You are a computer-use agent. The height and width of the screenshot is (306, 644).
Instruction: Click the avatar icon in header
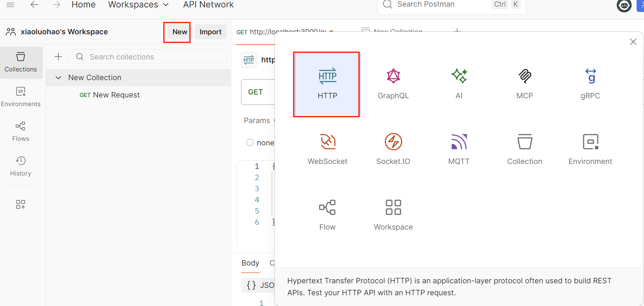click(x=624, y=5)
